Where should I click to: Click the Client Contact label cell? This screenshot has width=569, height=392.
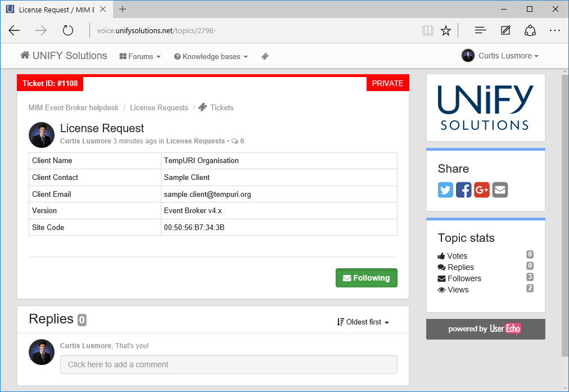click(x=95, y=178)
